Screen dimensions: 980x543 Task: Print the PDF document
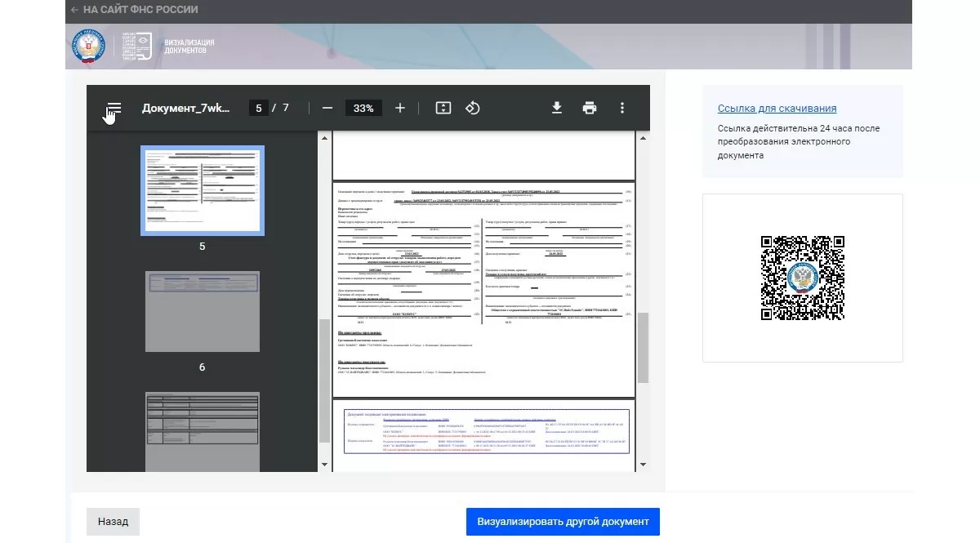tap(590, 108)
